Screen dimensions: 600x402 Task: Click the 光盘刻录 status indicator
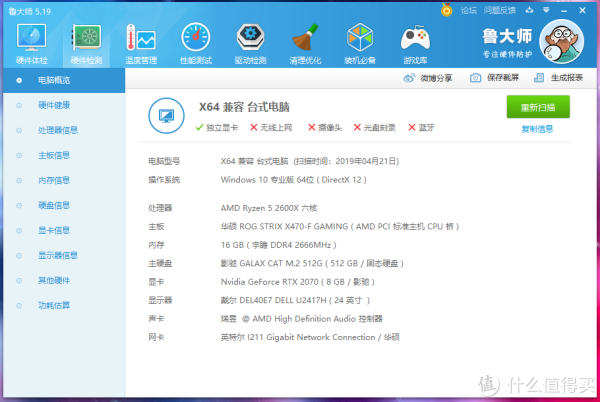[x=374, y=128]
